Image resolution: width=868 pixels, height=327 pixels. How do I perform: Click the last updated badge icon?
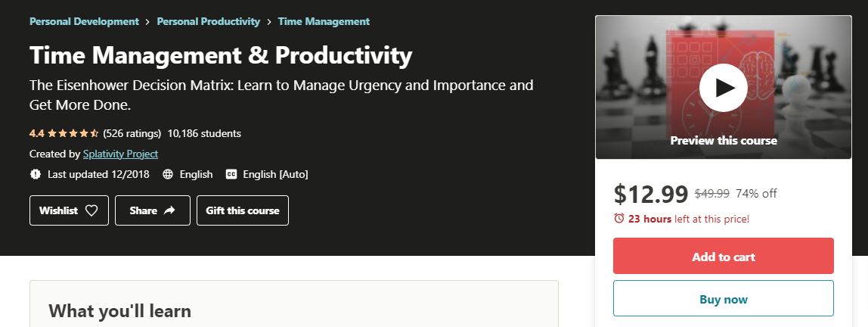pos(36,174)
